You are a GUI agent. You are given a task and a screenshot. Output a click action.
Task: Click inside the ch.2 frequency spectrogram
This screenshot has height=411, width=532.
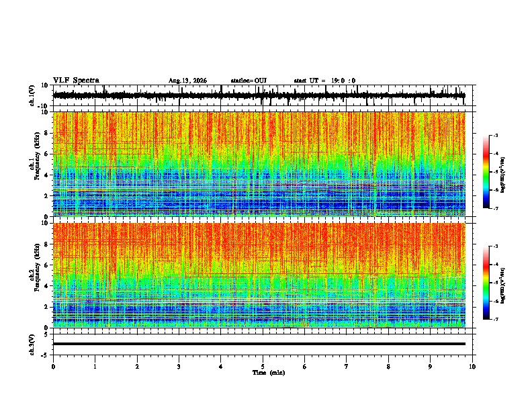click(259, 275)
